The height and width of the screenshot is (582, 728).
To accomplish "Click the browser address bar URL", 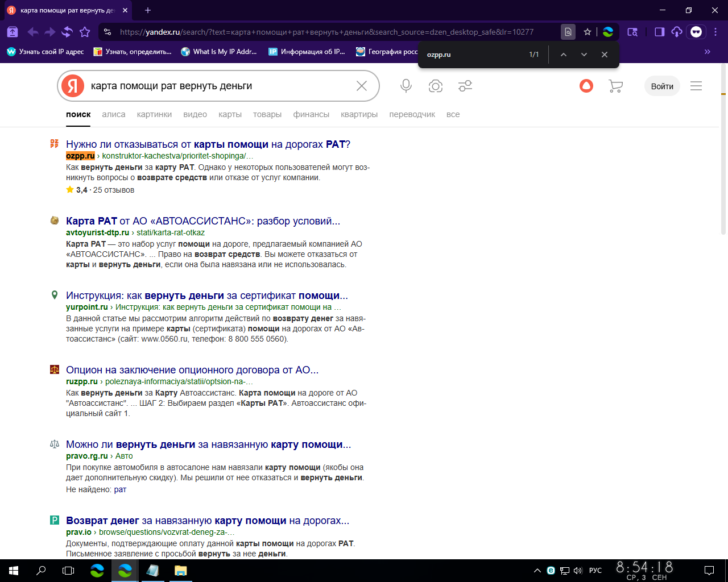I will click(x=327, y=32).
